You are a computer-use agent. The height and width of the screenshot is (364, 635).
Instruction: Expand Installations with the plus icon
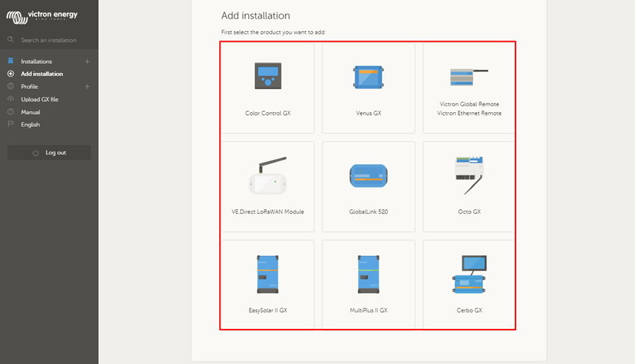coord(87,62)
